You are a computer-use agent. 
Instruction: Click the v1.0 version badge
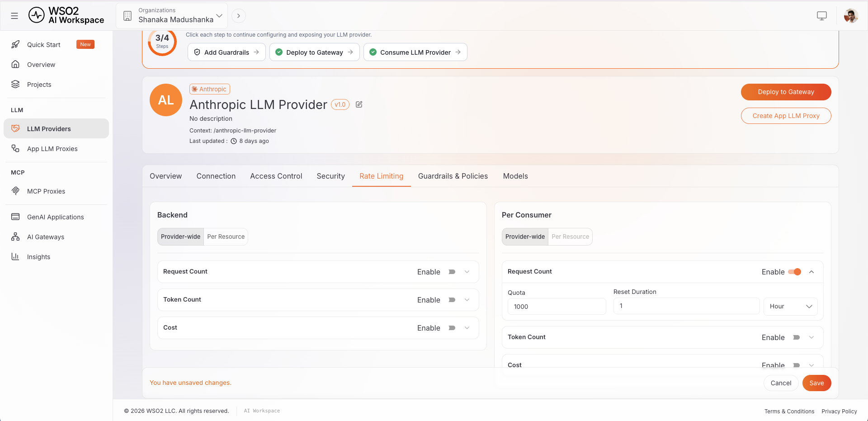pyautogui.click(x=340, y=104)
